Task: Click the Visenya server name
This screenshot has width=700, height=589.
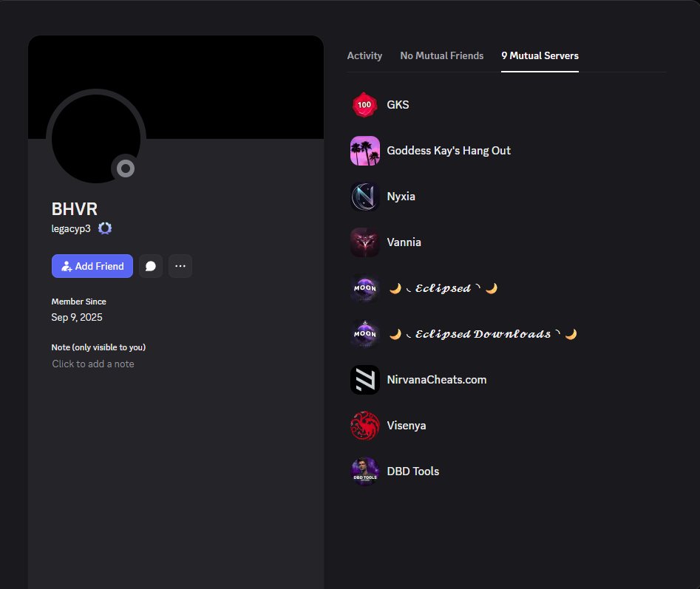Action: [407, 426]
